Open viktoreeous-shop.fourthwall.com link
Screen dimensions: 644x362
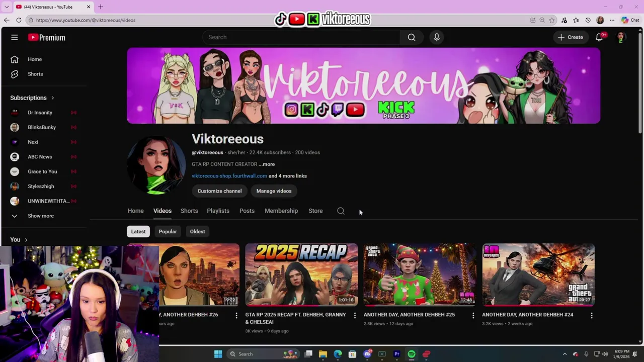(229, 176)
